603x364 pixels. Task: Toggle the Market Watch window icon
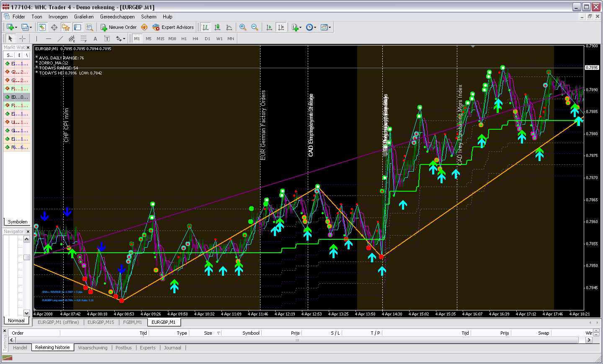point(42,27)
